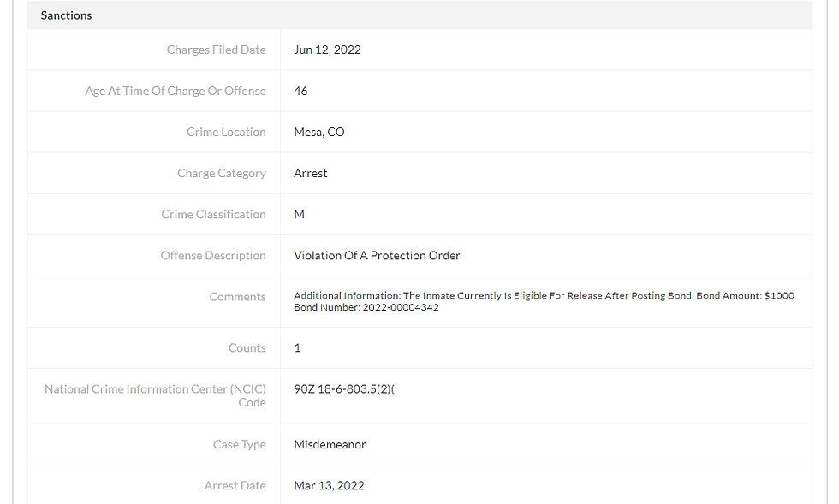
Task: Click the Mar 13, 2022 arrest date
Action: tap(329, 485)
